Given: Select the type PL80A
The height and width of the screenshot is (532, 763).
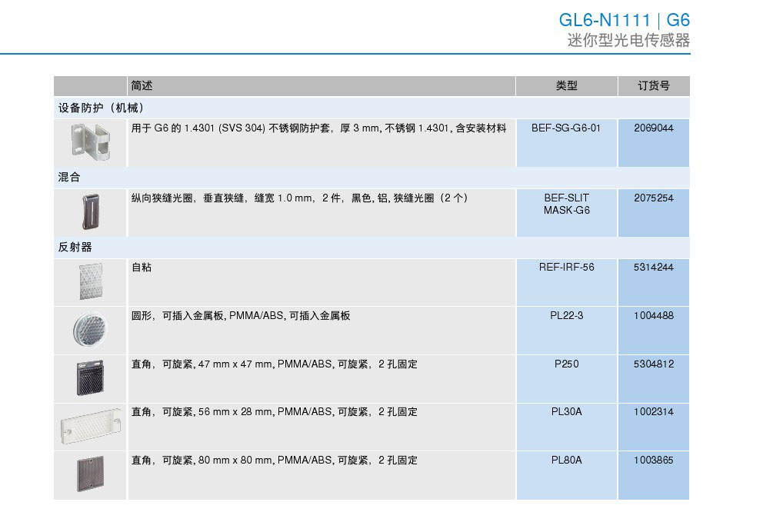Looking at the screenshot, I should coord(566,460).
